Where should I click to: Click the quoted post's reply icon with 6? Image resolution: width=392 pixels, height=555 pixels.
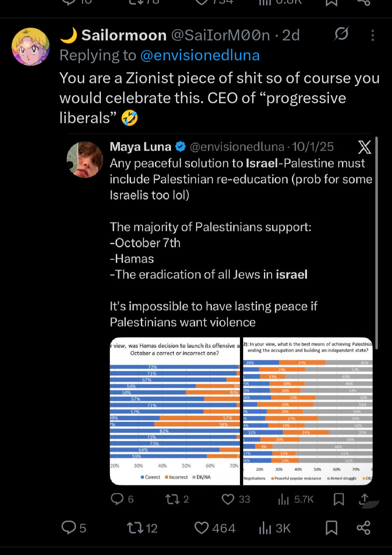117,499
